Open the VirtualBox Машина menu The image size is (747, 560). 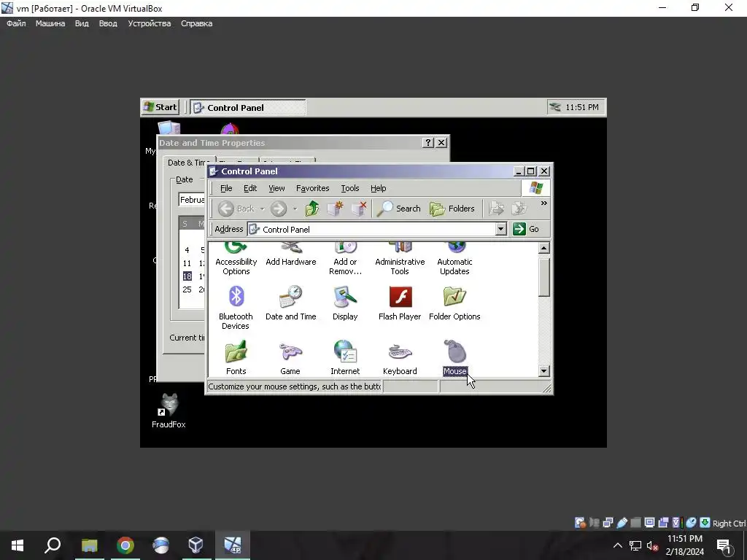(x=50, y=23)
